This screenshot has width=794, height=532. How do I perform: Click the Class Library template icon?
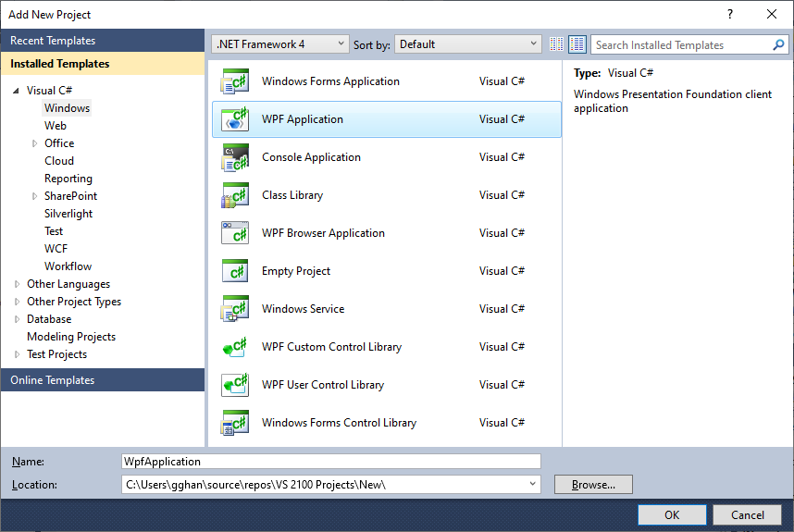point(235,195)
